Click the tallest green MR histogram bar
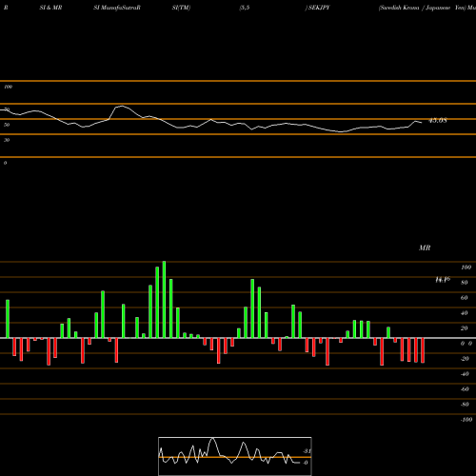Viewport: 476px width, 476px height. click(x=164, y=300)
